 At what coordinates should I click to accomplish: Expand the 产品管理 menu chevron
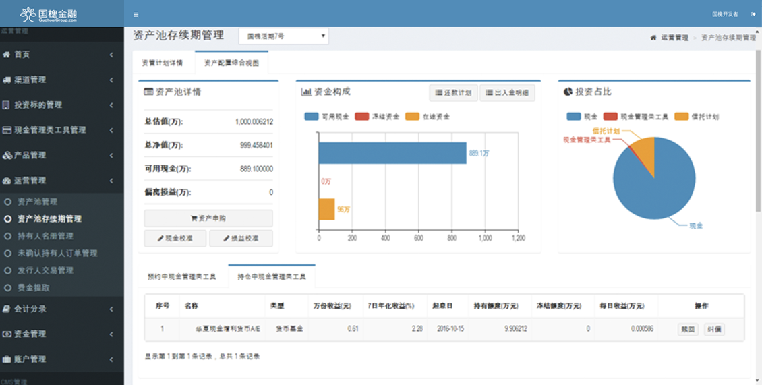111,156
